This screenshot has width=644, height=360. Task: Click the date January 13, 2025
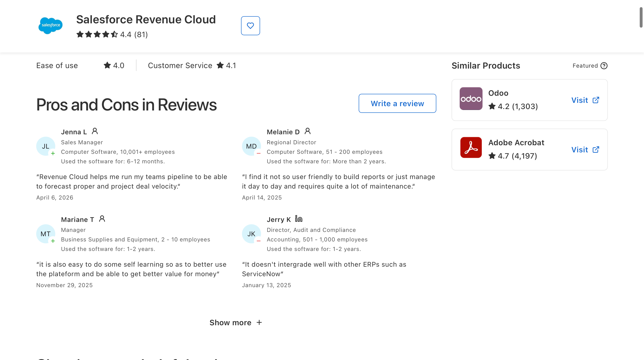267,285
